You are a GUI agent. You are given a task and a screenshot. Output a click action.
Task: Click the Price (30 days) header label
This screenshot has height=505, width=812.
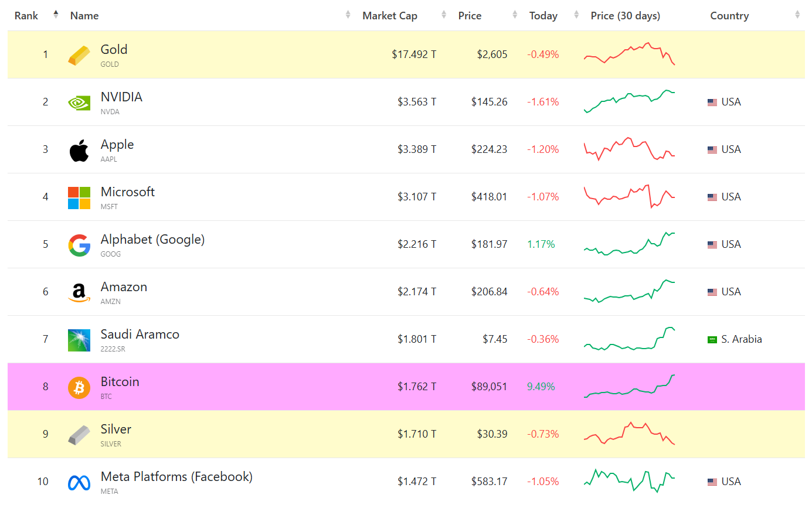point(626,16)
